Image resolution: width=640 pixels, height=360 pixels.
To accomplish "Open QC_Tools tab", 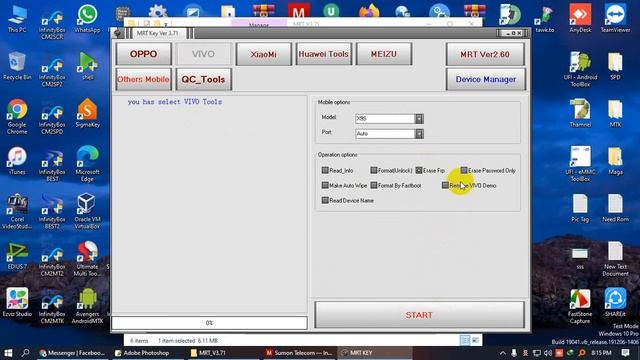I will point(203,79).
